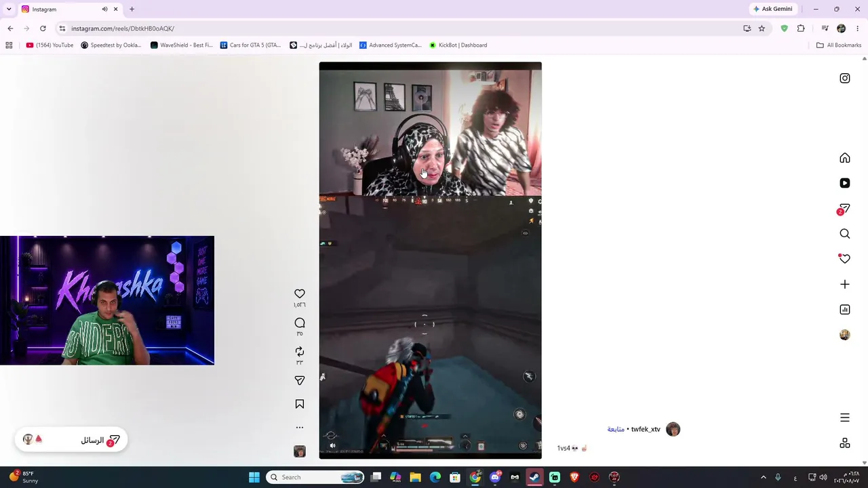Open the reel's three-dot more options
The width and height of the screenshot is (868, 488).
click(x=300, y=427)
